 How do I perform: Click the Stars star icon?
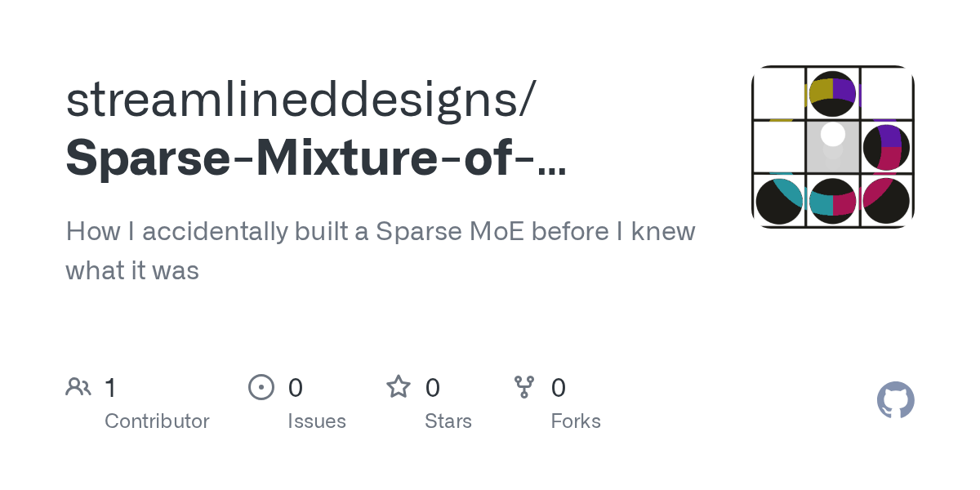coord(399,387)
